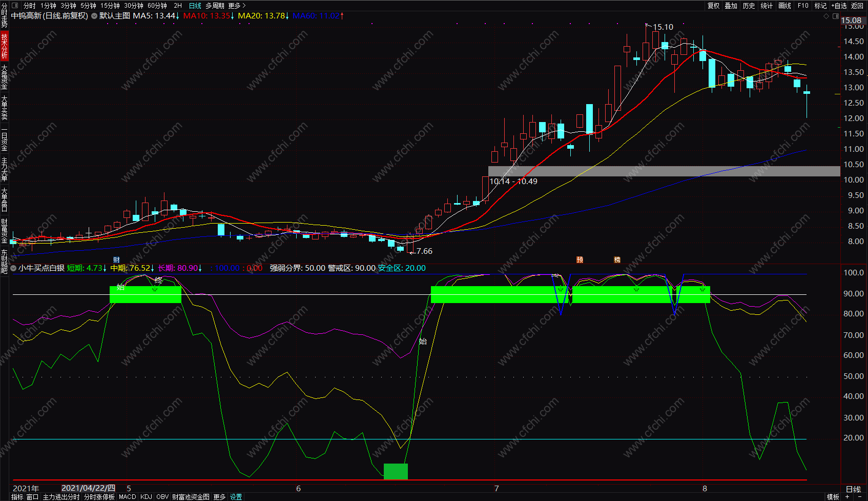This screenshot has width=868, height=501.
Task: Activate the 画线 drawing tool button
Action: coord(784,6)
